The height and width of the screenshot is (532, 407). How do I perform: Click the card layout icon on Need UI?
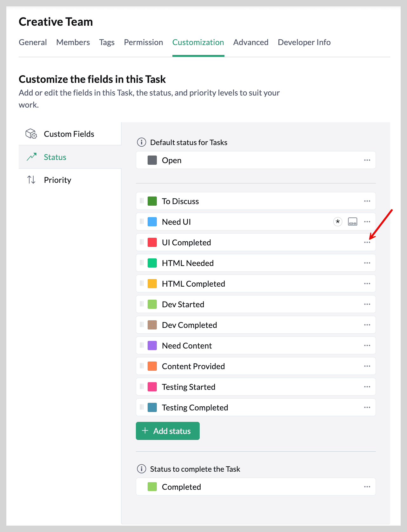(353, 222)
